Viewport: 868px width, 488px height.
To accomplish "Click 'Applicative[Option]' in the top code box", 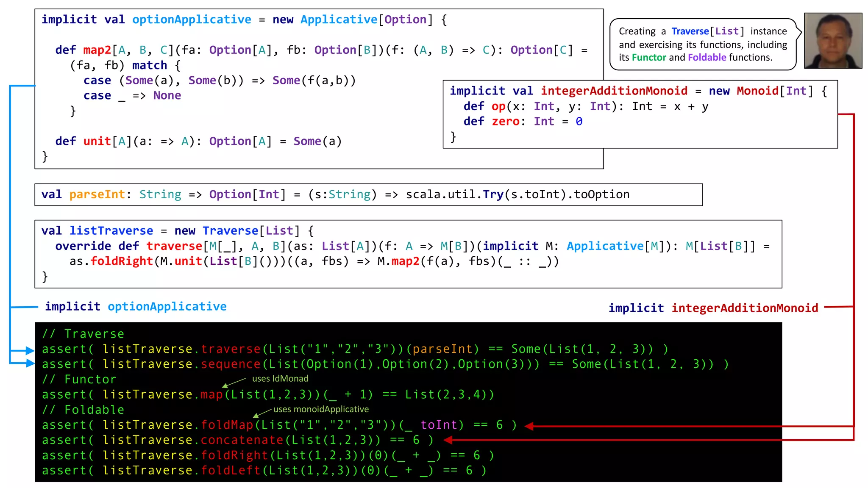I will pyautogui.click(x=367, y=20).
